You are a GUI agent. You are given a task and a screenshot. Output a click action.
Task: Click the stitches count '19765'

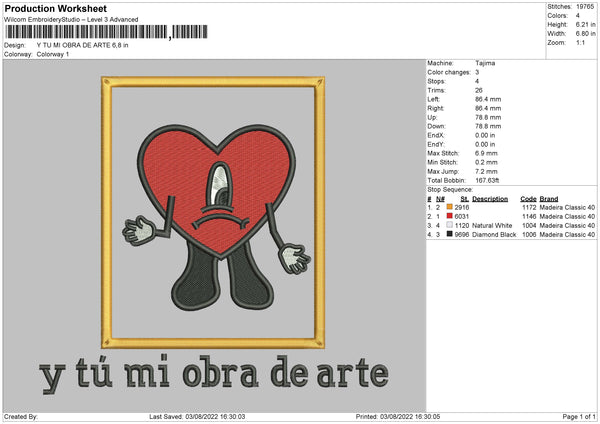(x=585, y=7)
